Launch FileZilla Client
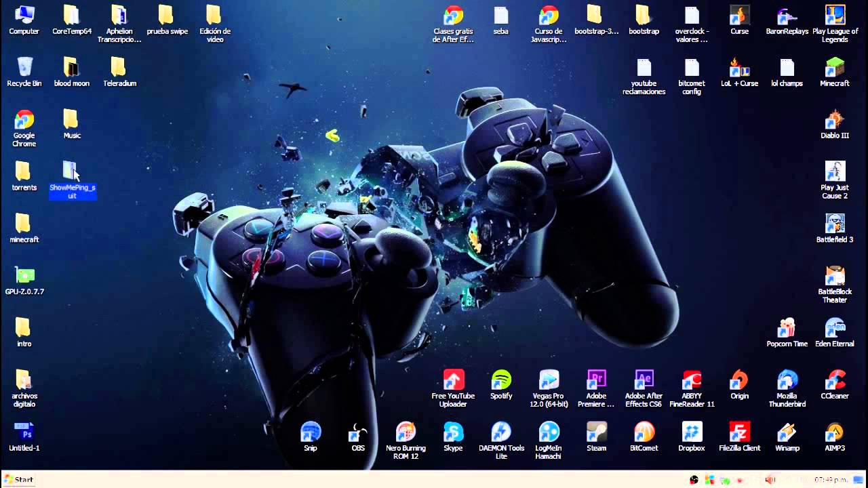This screenshot has height=488, width=868. [739, 437]
